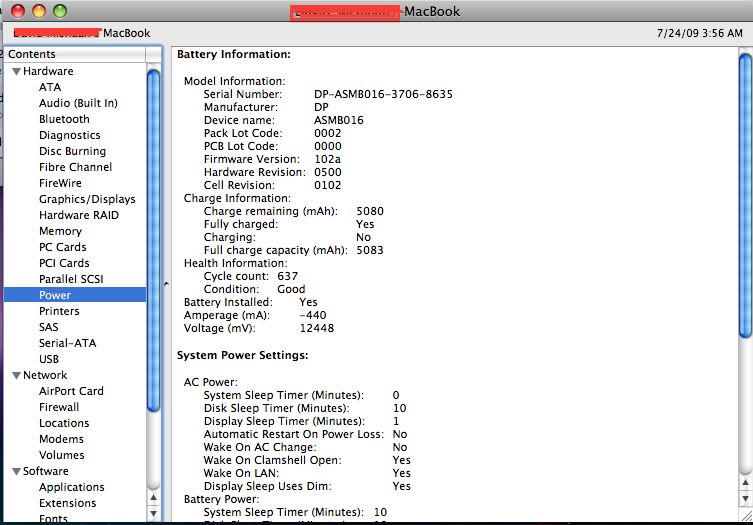Click the Hardware group label
Viewport: 753px width, 525px height.
pyautogui.click(x=48, y=72)
